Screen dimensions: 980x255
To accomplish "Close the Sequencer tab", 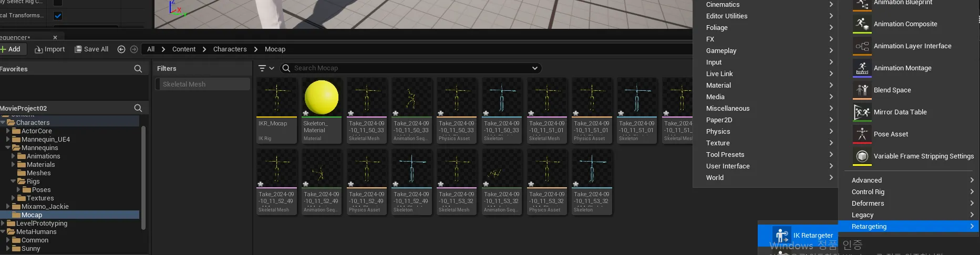I will (x=55, y=38).
